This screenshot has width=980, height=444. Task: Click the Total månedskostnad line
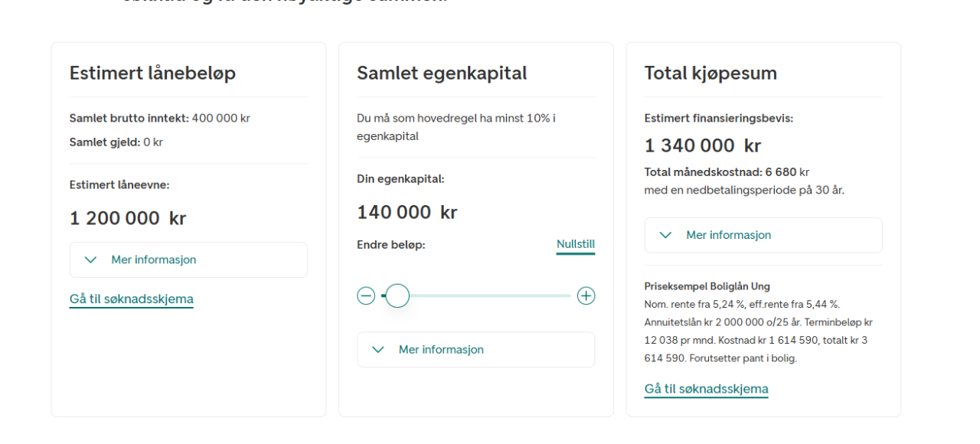pyautogui.click(x=727, y=171)
